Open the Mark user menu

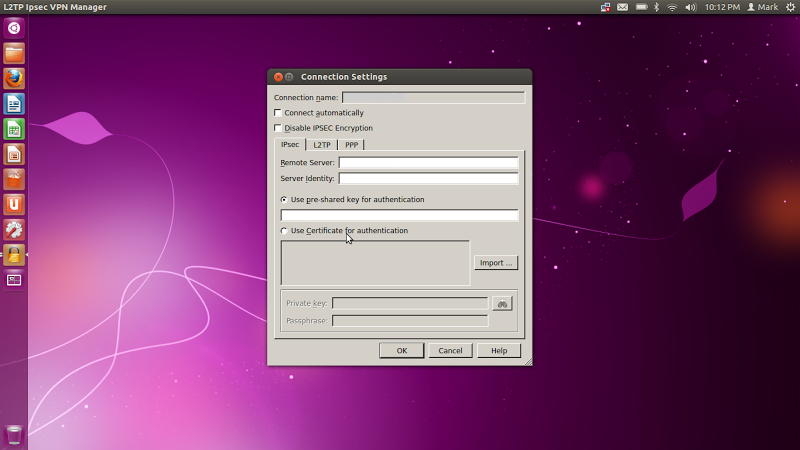coord(763,7)
